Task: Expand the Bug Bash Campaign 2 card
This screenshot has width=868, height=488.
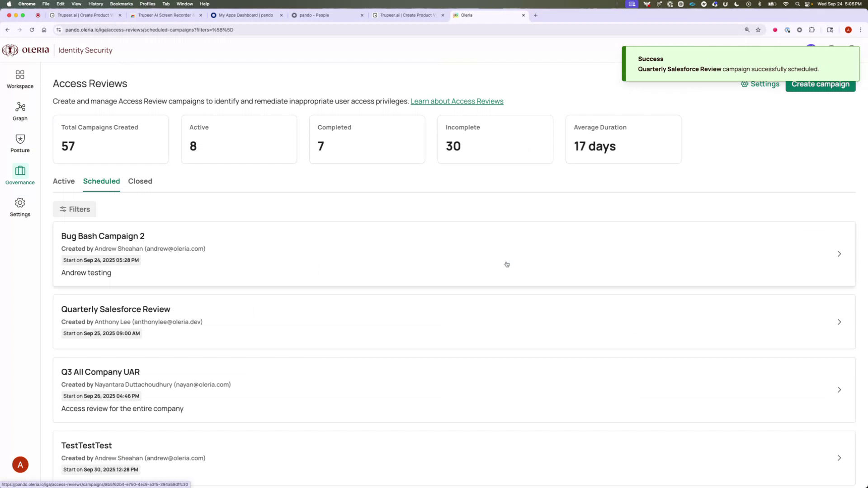Action: (x=839, y=253)
